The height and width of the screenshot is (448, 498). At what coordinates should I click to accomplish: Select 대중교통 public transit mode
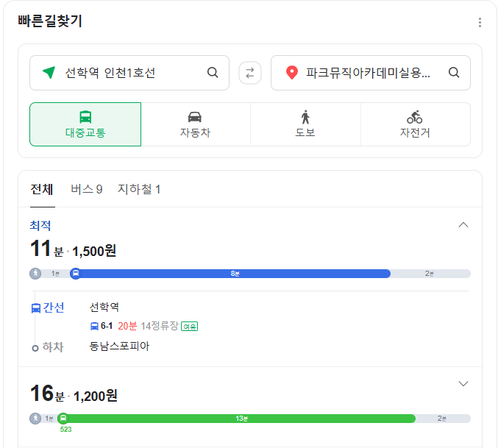pyautogui.click(x=85, y=124)
